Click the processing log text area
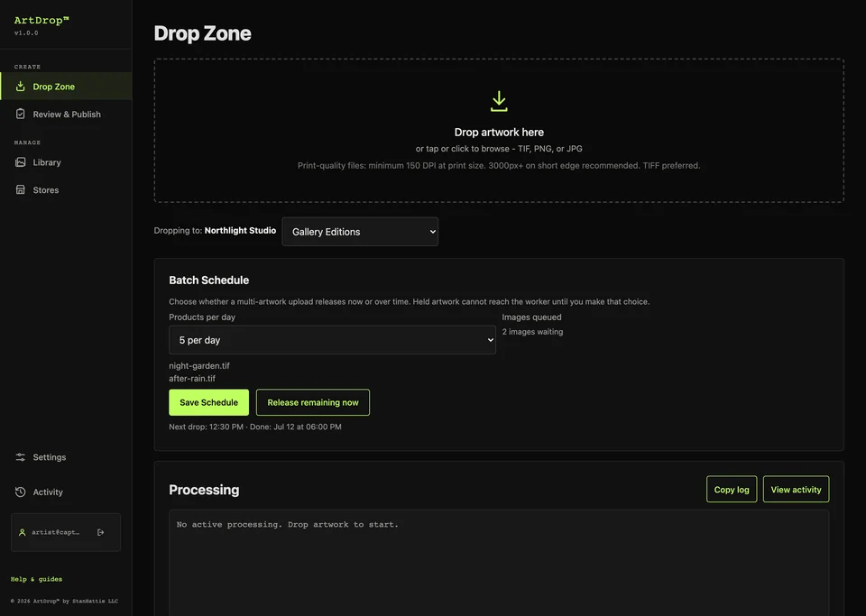This screenshot has height=616, width=866. tap(499, 563)
